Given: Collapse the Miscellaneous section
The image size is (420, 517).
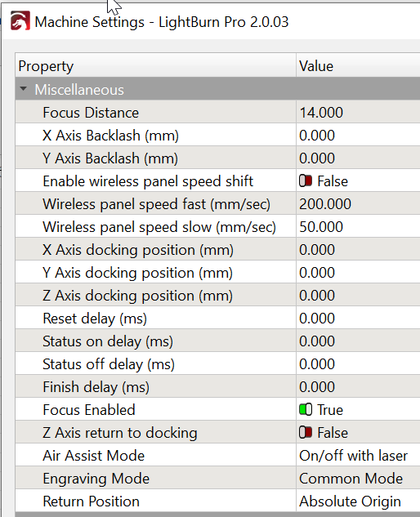Looking at the screenshot, I should tap(23, 89).
